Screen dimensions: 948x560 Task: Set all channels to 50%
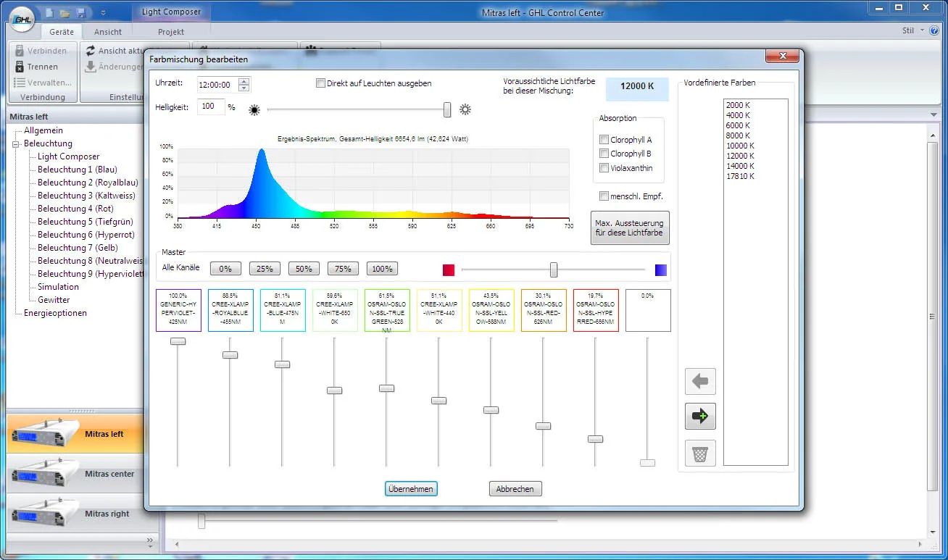pos(304,269)
